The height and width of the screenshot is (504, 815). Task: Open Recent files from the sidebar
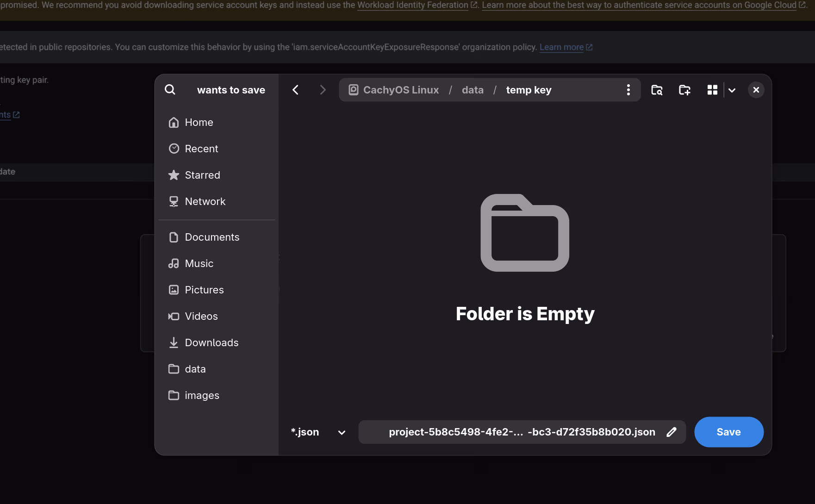[x=201, y=148]
